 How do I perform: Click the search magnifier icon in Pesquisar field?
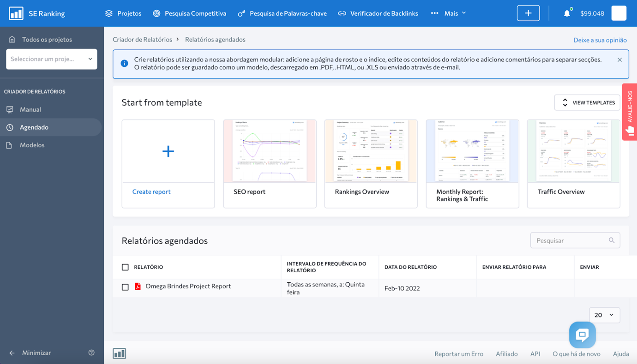(612, 240)
